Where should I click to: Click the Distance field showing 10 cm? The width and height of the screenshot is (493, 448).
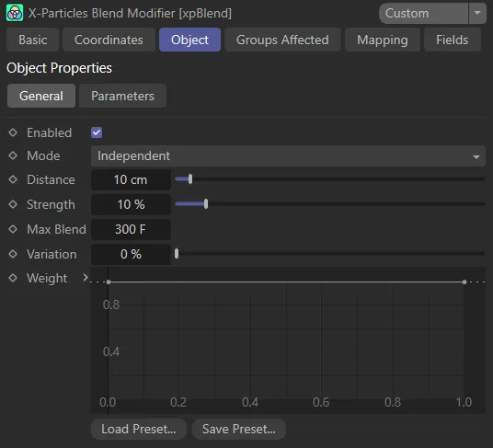pyautogui.click(x=131, y=179)
